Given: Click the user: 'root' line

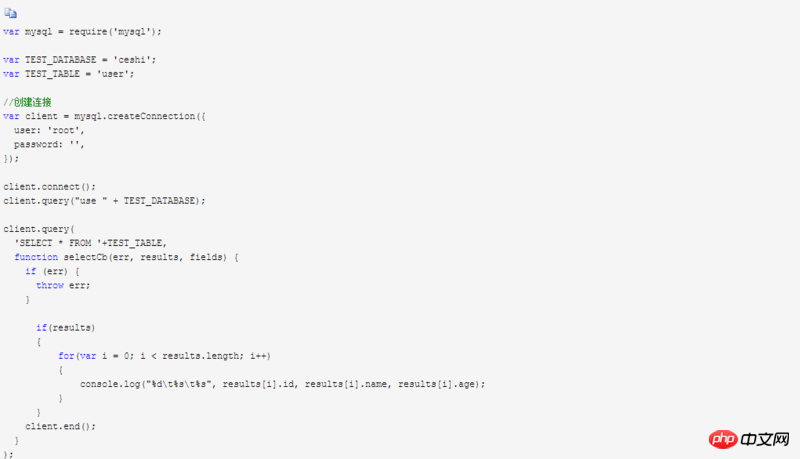Looking at the screenshot, I should pos(49,130).
